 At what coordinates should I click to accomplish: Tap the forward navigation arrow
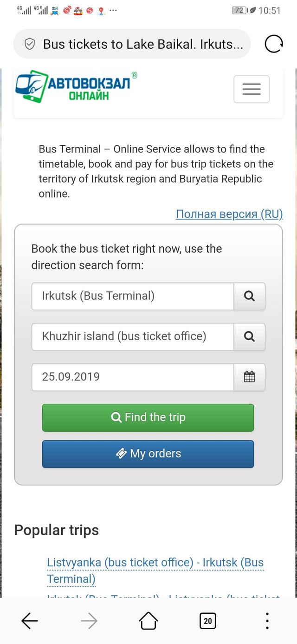click(89, 620)
